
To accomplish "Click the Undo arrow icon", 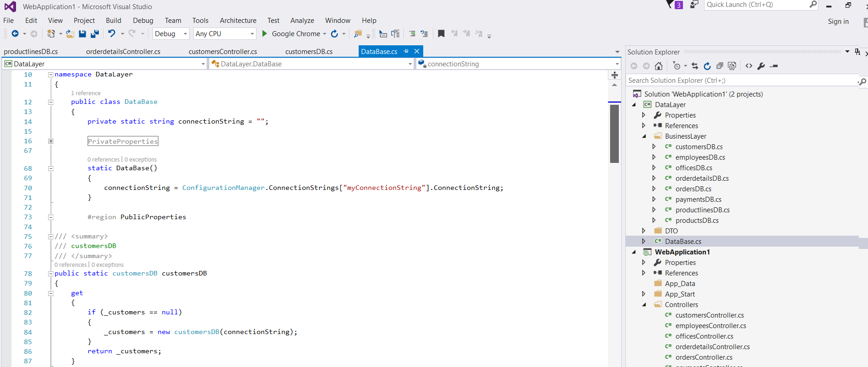I will click(x=112, y=34).
